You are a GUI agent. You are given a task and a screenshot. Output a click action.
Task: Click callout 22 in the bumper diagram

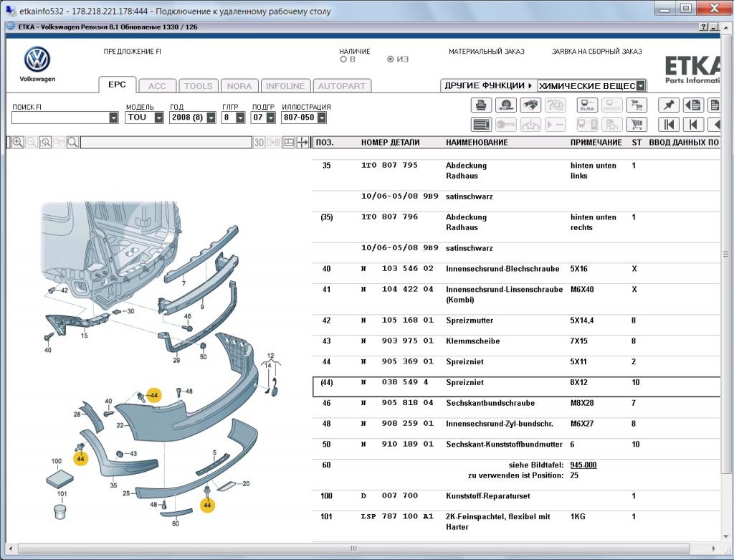pos(120,426)
